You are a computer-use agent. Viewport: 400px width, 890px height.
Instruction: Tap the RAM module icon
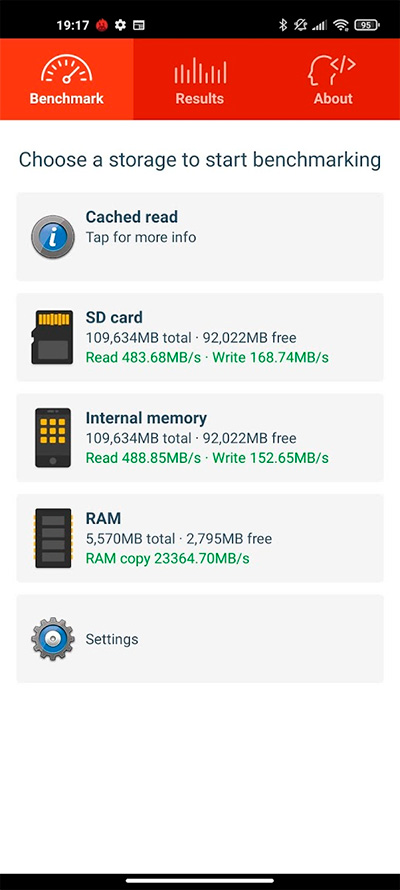coord(53,538)
